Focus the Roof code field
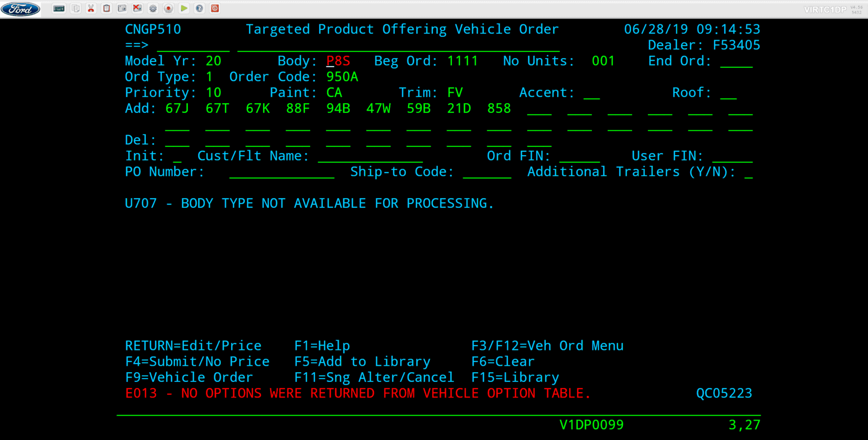This screenshot has width=868, height=440. 728,93
